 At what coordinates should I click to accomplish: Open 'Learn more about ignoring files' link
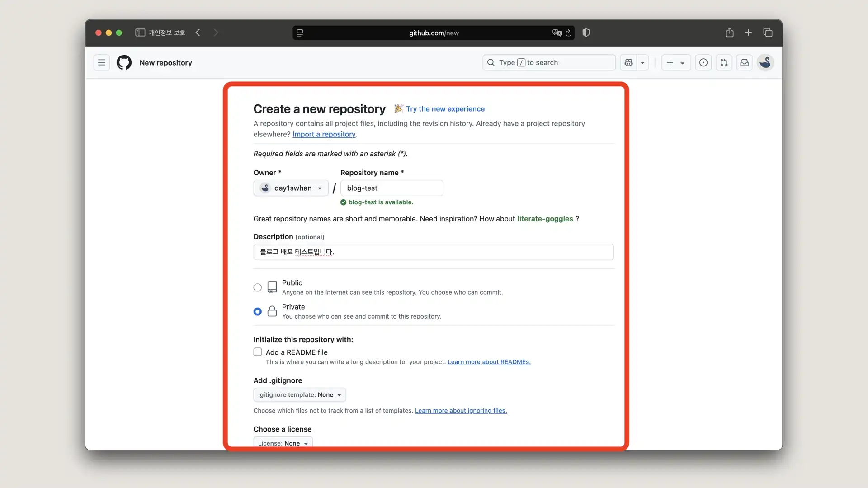click(x=461, y=411)
